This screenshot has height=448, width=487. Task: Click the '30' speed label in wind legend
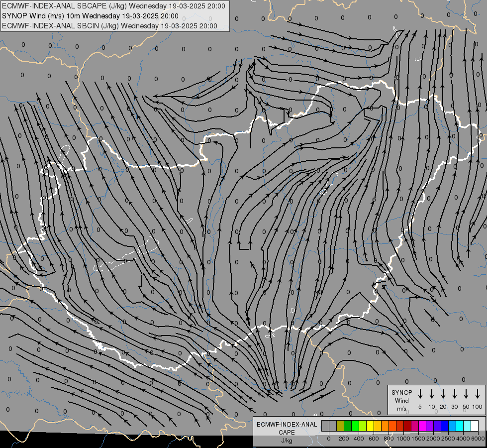point(454,407)
